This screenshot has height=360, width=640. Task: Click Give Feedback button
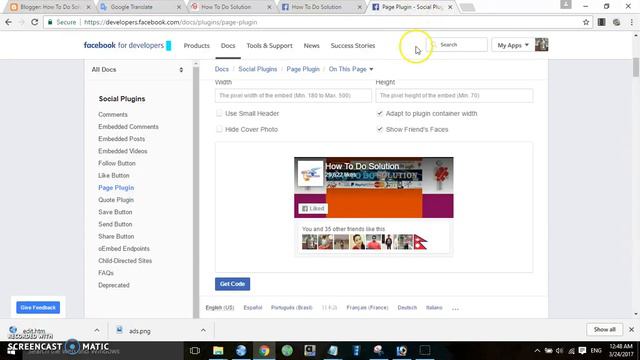pyautogui.click(x=38, y=308)
